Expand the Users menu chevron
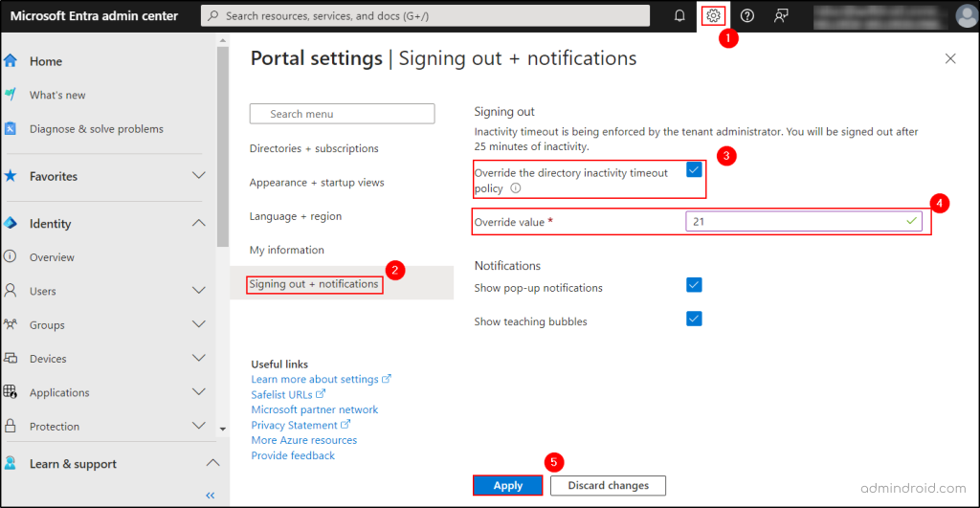This screenshot has width=980, height=508. point(199,291)
